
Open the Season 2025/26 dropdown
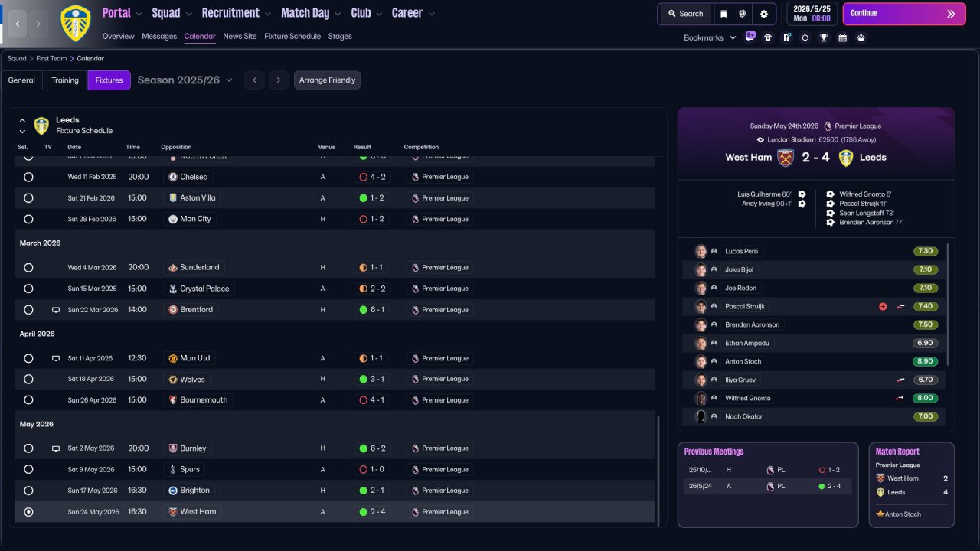[x=185, y=80]
